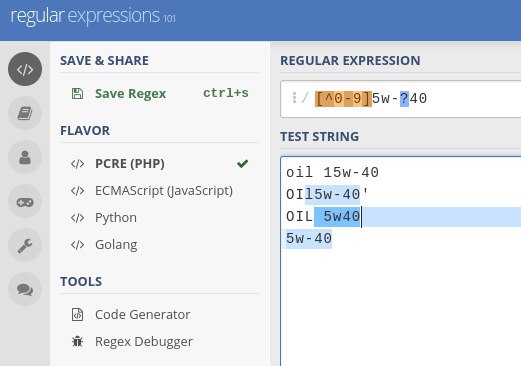Viewport: 521px width, 366px height.
Task: Click the Code Generator file icon
Action: pos(77,314)
